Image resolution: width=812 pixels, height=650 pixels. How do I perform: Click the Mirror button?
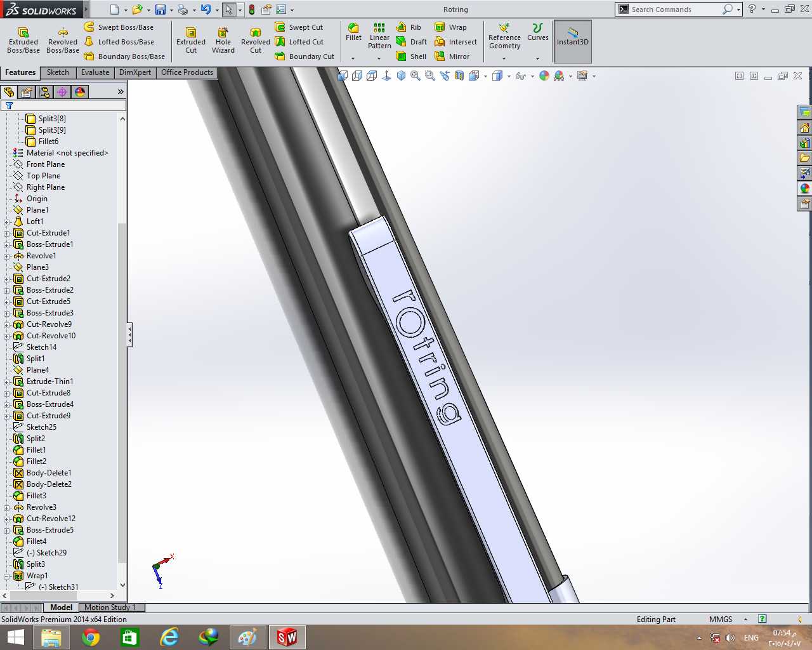click(452, 56)
